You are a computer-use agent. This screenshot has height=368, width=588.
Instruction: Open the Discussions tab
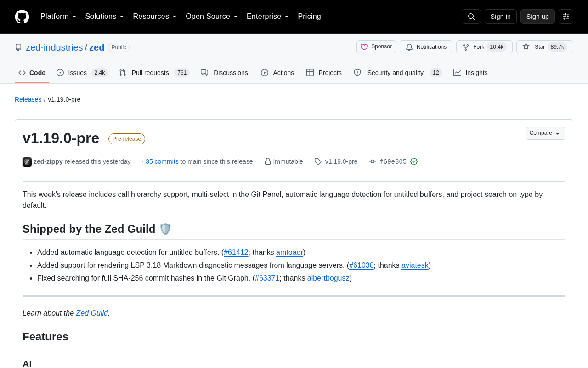click(224, 73)
